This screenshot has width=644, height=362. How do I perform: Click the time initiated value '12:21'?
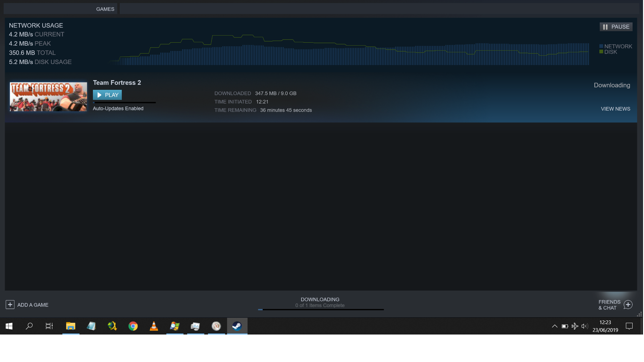262,102
